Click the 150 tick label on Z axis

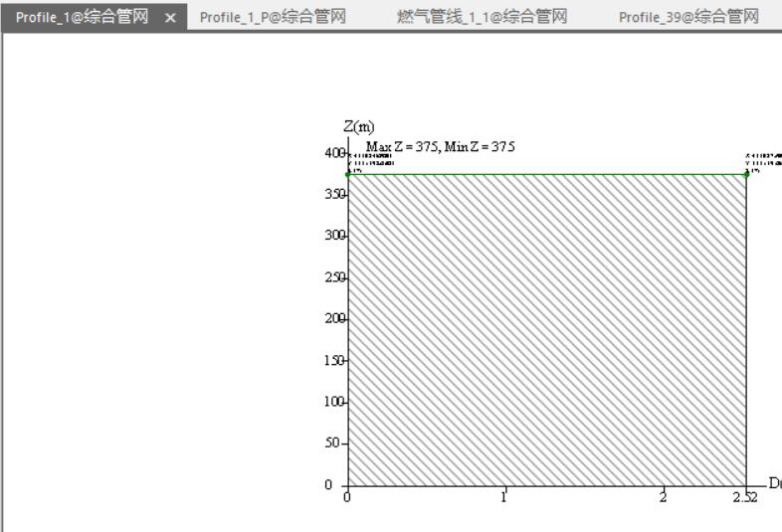(334, 360)
